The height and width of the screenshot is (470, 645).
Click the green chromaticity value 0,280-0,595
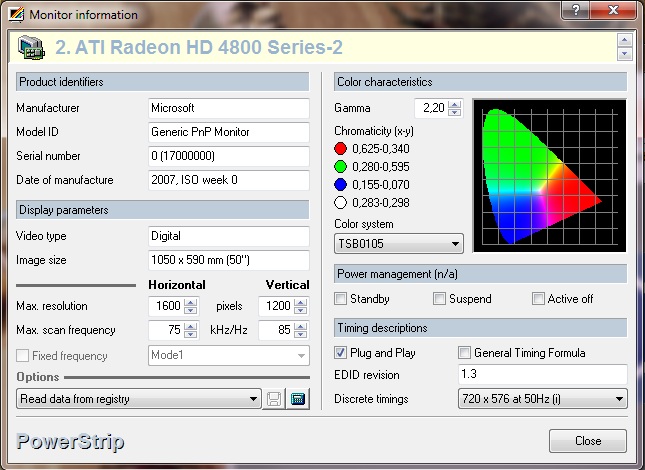[x=381, y=167]
